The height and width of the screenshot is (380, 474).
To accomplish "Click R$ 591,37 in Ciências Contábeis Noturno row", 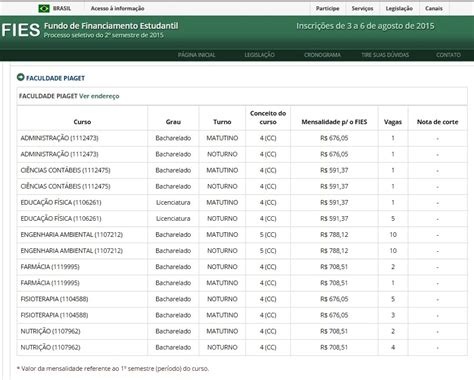I will click(x=334, y=186).
